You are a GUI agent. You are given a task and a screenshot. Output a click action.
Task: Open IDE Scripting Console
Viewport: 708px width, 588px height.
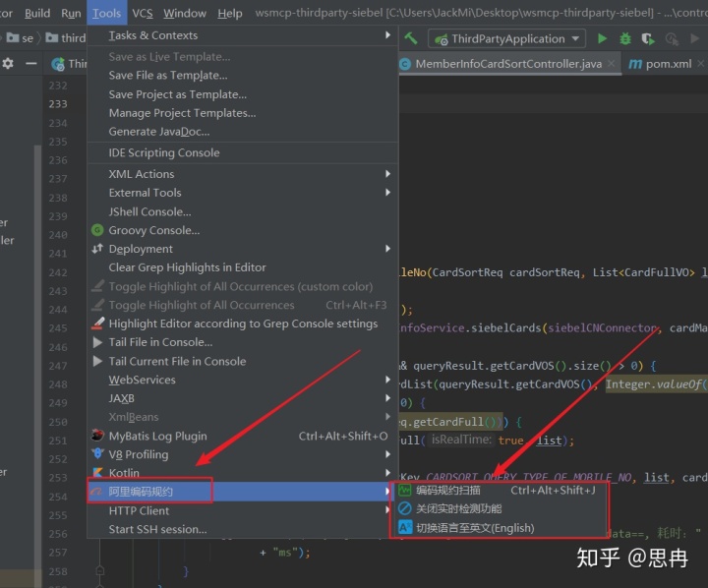tap(243, 152)
